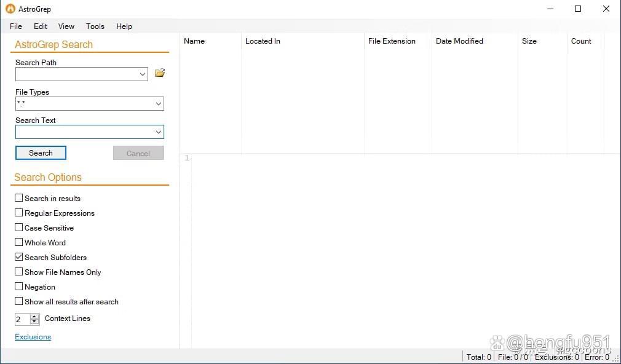This screenshot has width=621, height=364.
Task: Enable Show File Names Only
Action: pos(18,272)
